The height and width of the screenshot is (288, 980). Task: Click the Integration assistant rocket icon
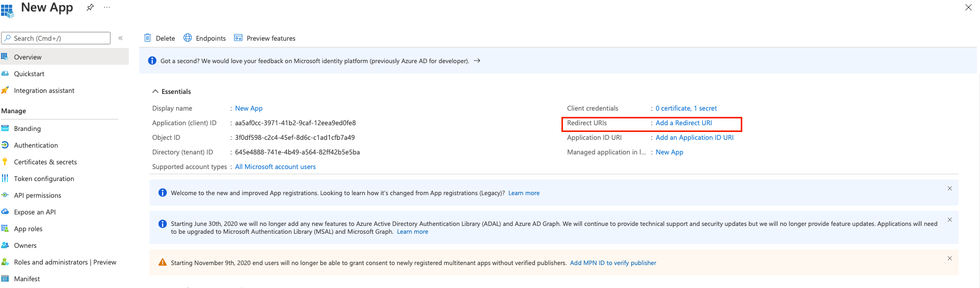click(x=5, y=90)
